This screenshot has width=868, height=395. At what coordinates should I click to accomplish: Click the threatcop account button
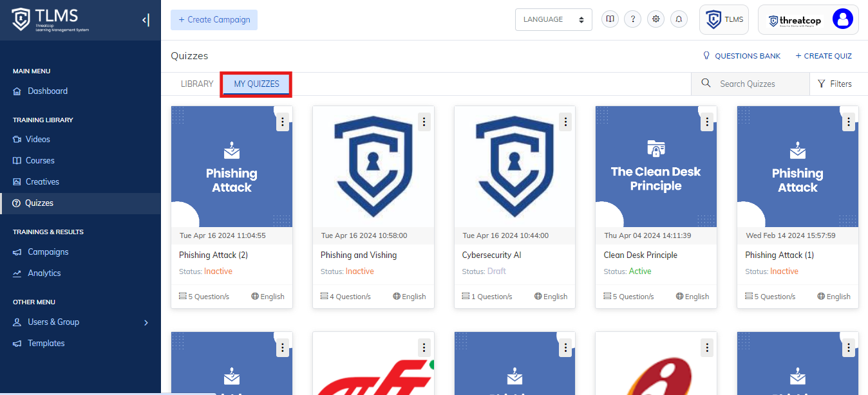click(808, 19)
